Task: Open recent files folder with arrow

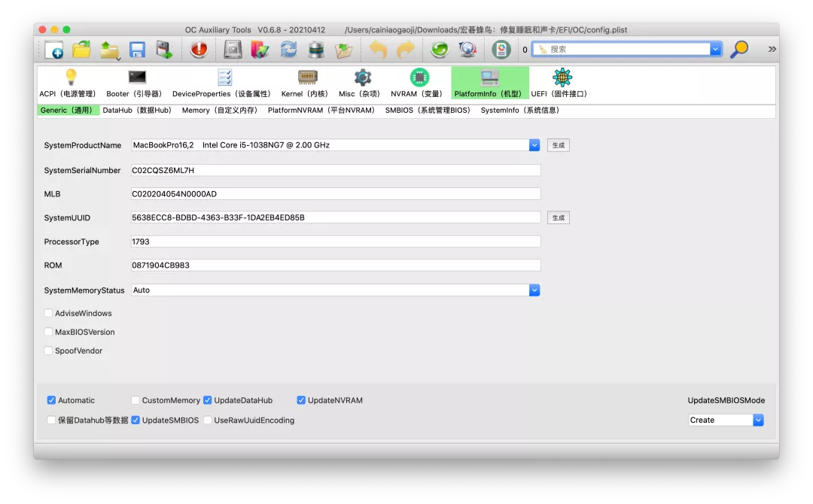Action: click(109, 50)
